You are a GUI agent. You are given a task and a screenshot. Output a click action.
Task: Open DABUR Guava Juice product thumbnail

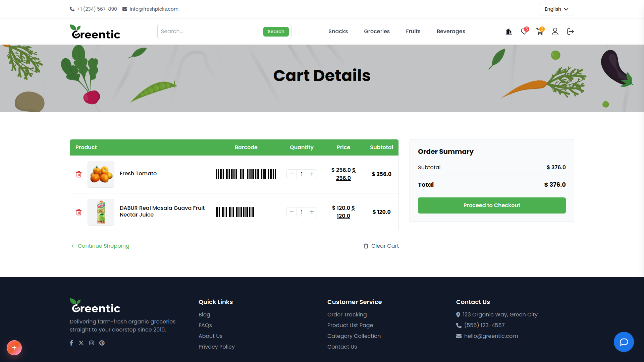tap(101, 212)
